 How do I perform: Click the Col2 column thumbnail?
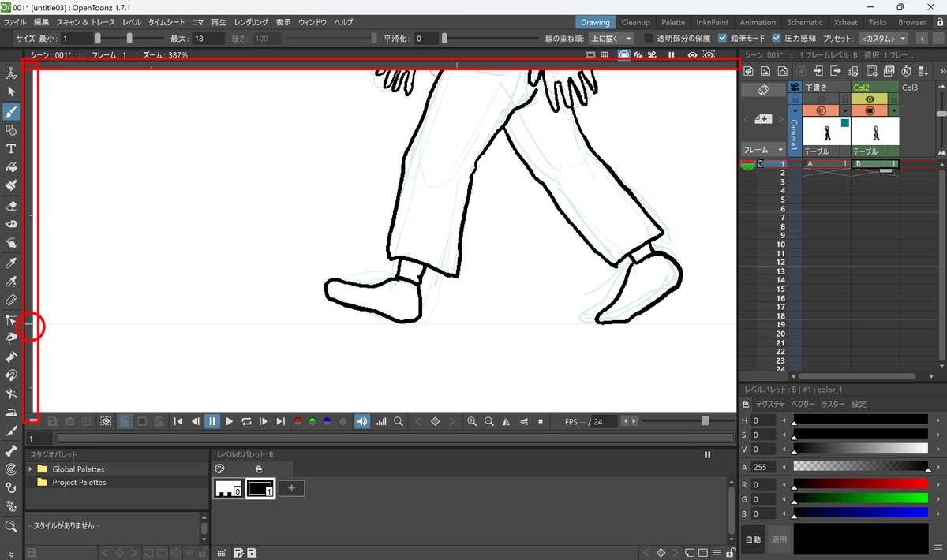874,131
